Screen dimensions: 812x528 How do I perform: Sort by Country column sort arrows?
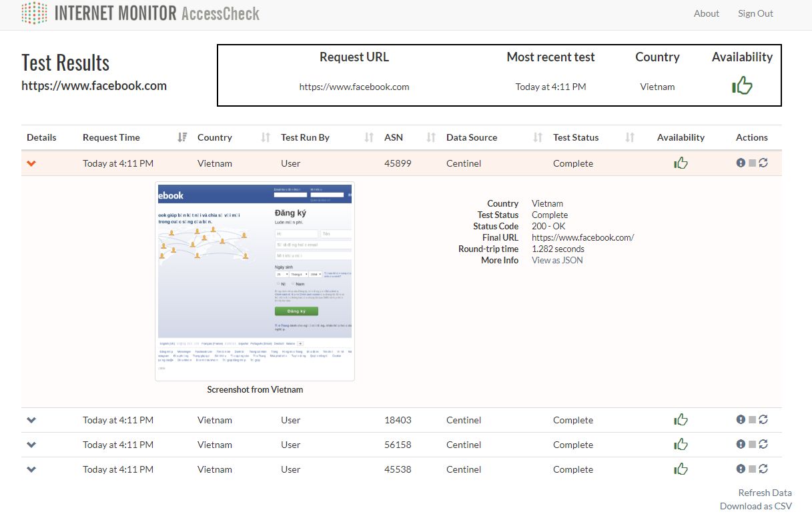pos(266,137)
